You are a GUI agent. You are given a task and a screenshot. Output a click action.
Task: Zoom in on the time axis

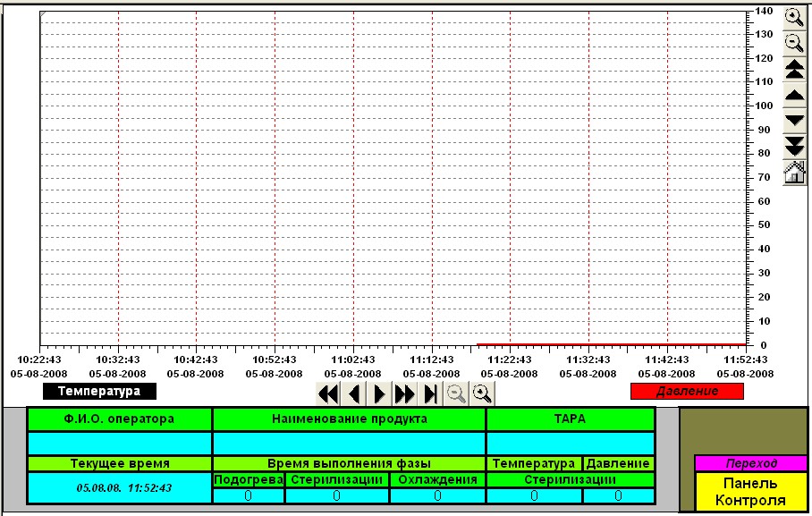pyautogui.click(x=482, y=393)
